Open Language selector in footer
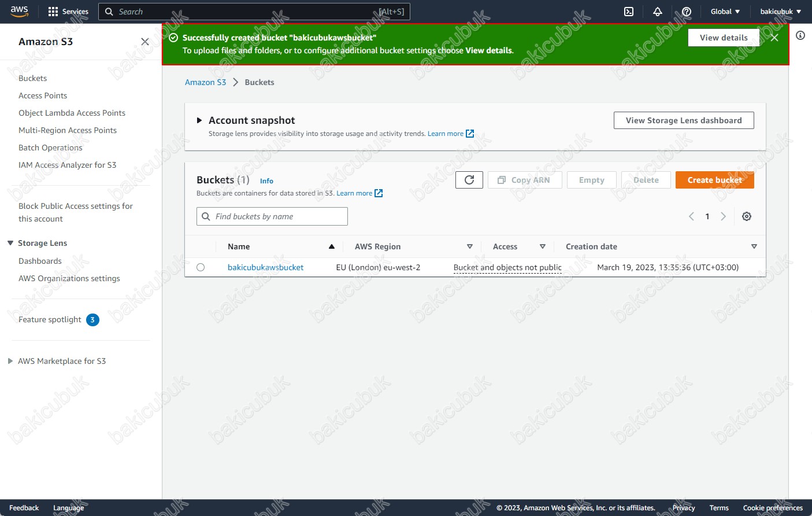Screen dimensions: 812x516 tap(68, 508)
